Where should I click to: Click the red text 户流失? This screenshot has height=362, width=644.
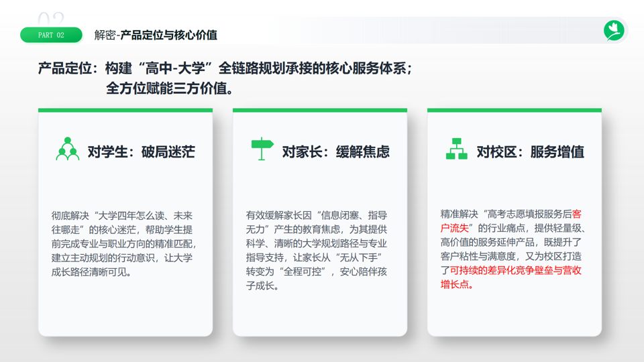click(454, 228)
